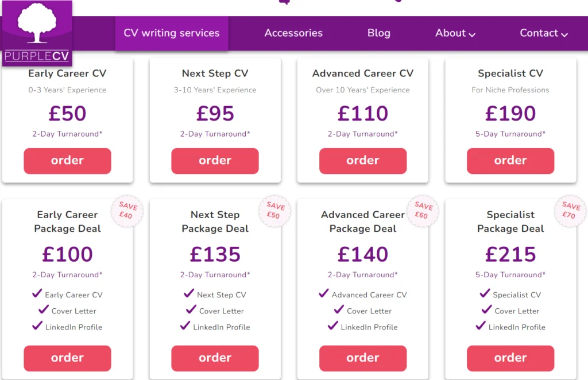The height and width of the screenshot is (380, 588).
Task: Order the £190 Specialist CV
Action: pyautogui.click(x=510, y=161)
